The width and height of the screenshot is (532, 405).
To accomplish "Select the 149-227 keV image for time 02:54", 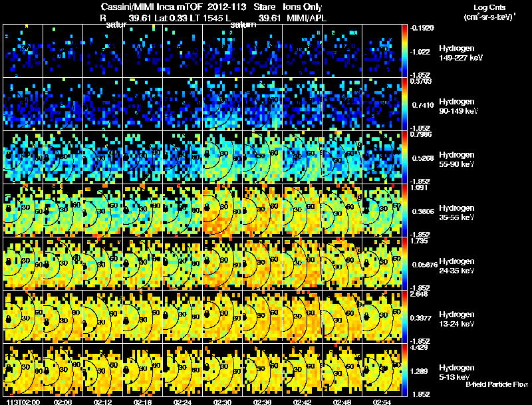I will pos(382,51).
